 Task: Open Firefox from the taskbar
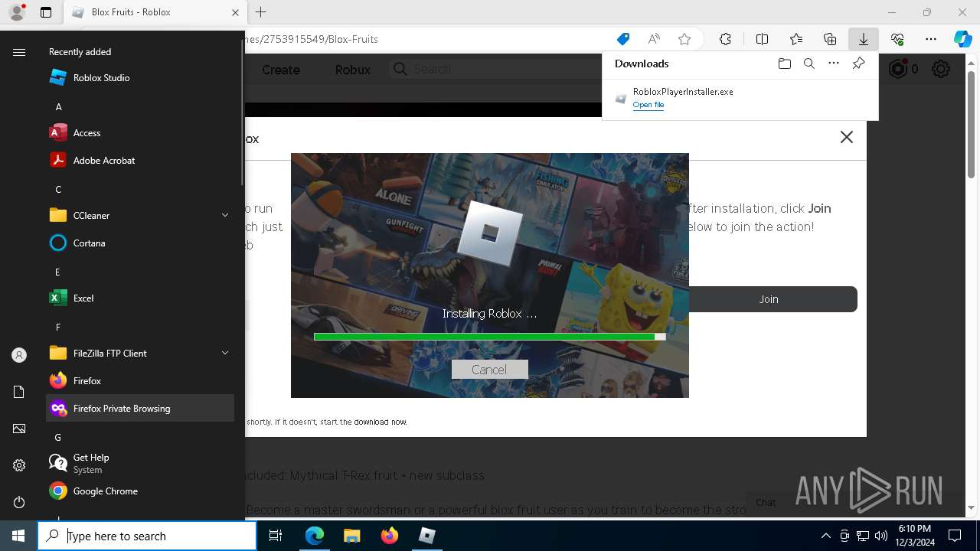389,536
